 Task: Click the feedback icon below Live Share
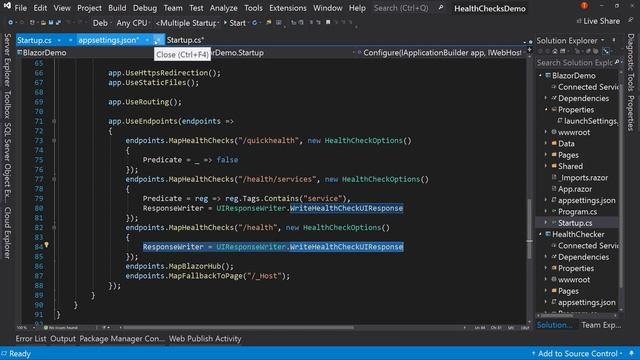coord(631,20)
